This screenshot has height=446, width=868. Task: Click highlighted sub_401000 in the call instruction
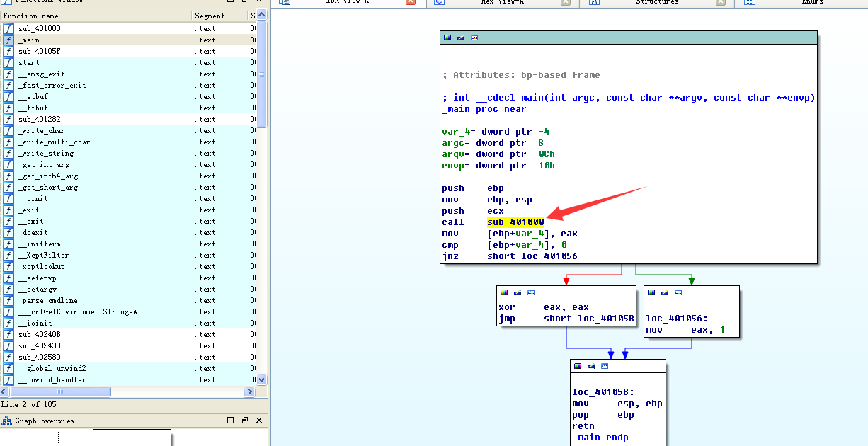[515, 222]
